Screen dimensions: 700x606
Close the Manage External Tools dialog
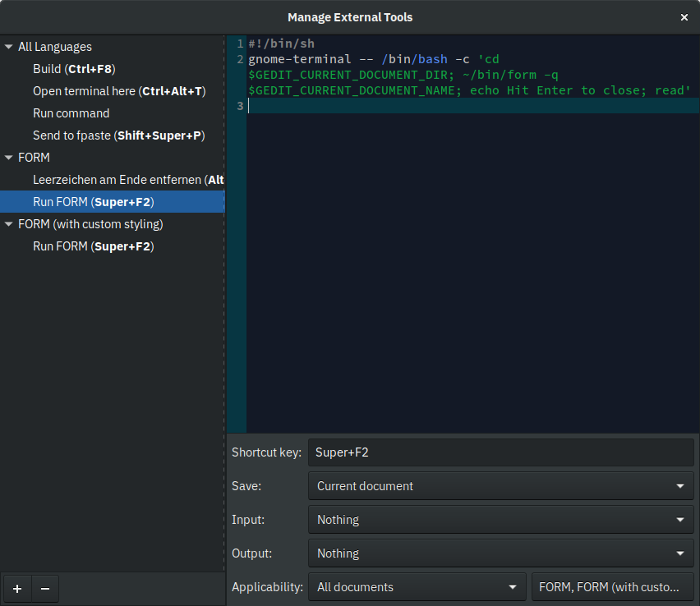coord(684,17)
